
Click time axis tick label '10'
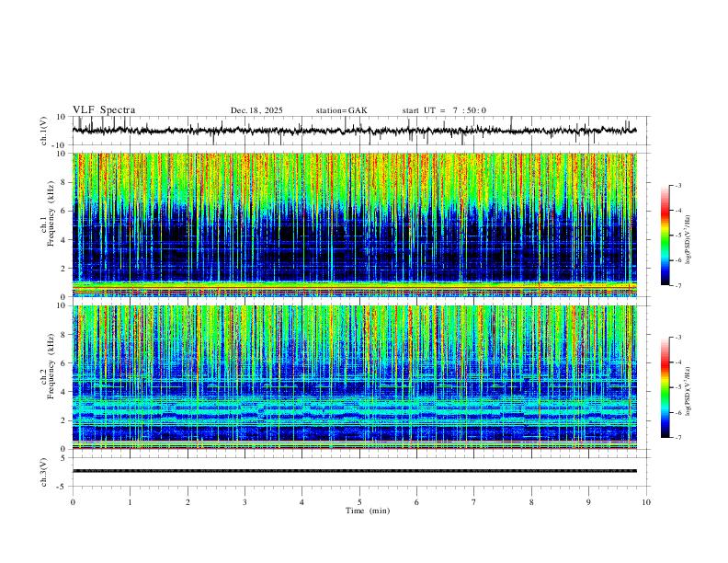(646, 502)
